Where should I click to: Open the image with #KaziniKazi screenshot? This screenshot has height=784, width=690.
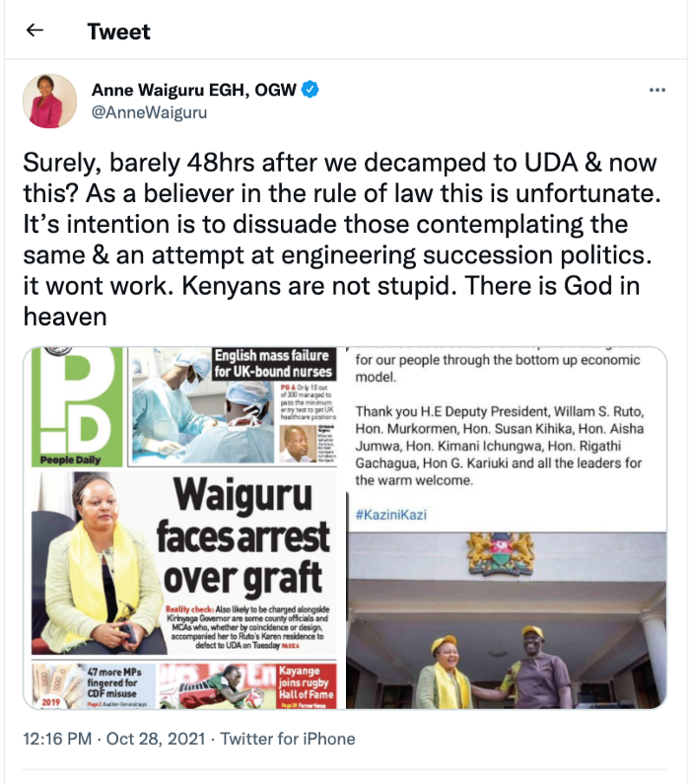coord(507,528)
